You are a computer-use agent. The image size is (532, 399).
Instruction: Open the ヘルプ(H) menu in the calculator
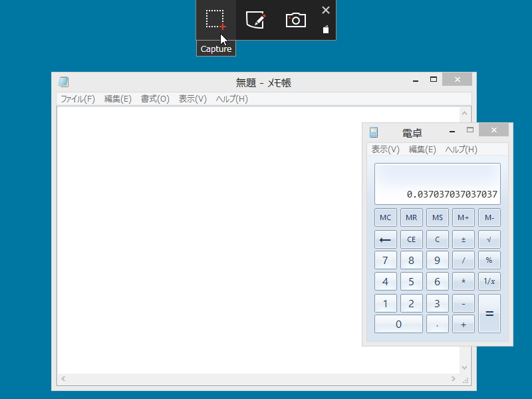(462, 149)
